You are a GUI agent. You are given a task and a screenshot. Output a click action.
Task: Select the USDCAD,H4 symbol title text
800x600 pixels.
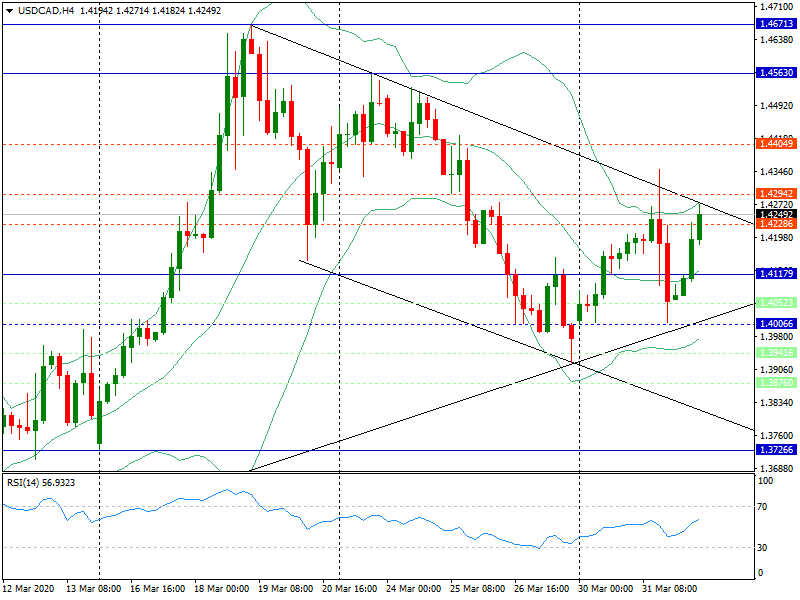click(x=46, y=11)
